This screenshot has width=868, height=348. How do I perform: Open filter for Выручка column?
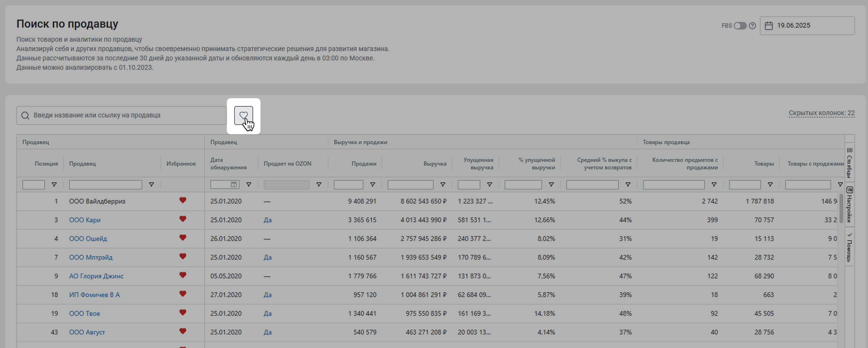(443, 185)
